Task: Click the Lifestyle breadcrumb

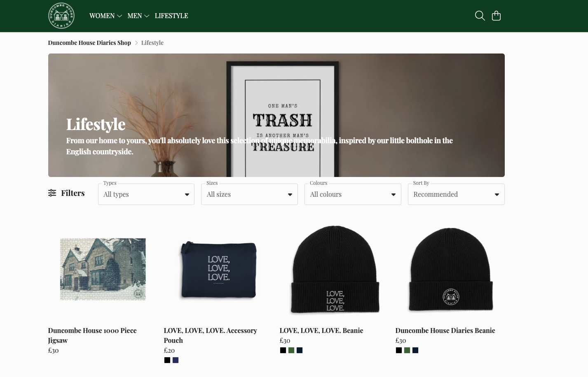Action: coord(152,43)
